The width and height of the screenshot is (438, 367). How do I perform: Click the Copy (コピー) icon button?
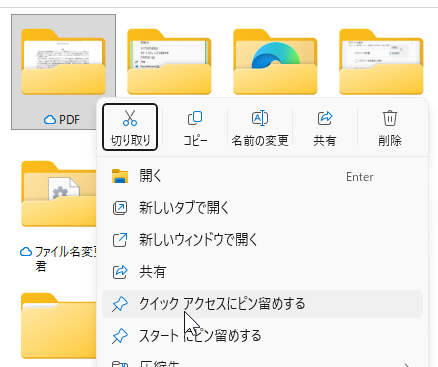point(195,127)
